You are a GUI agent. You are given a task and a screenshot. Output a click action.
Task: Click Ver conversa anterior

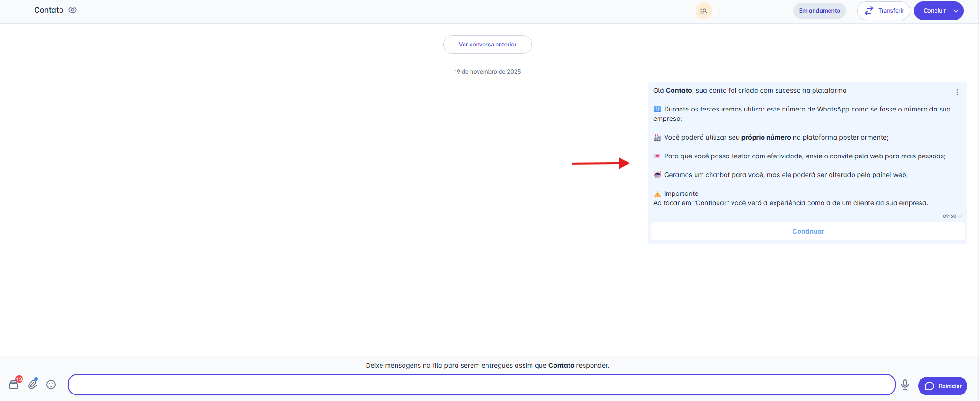(x=487, y=45)
